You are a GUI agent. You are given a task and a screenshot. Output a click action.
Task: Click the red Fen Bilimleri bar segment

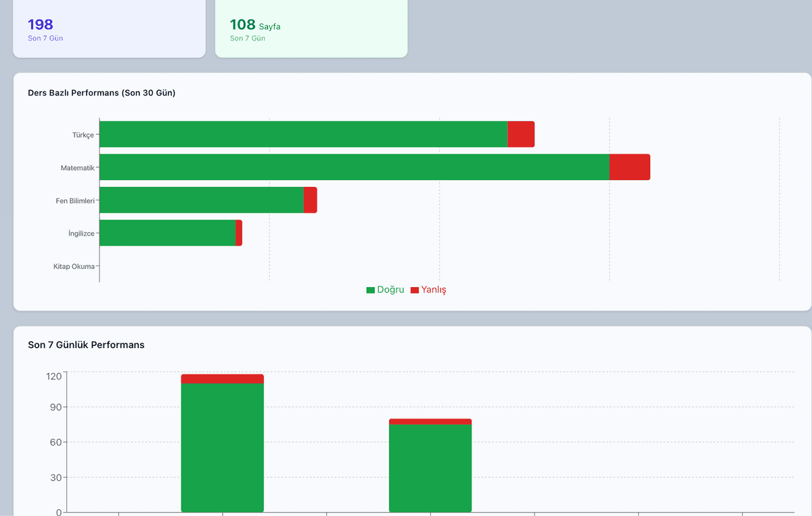click(x=310, y=200)
